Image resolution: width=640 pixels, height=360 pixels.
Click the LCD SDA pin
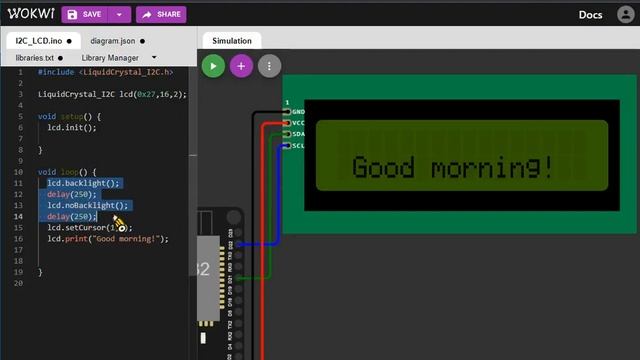[x=287, y=134]
